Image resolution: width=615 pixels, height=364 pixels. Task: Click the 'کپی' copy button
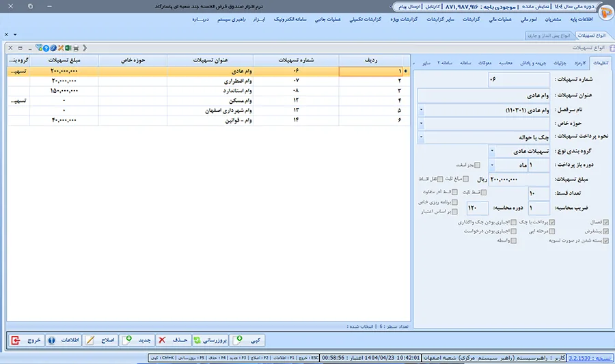click(247, 340)
